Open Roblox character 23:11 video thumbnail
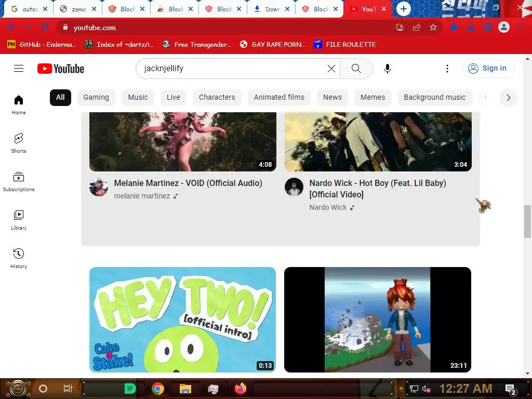The image size is (532, 399). tap(378, 320)
